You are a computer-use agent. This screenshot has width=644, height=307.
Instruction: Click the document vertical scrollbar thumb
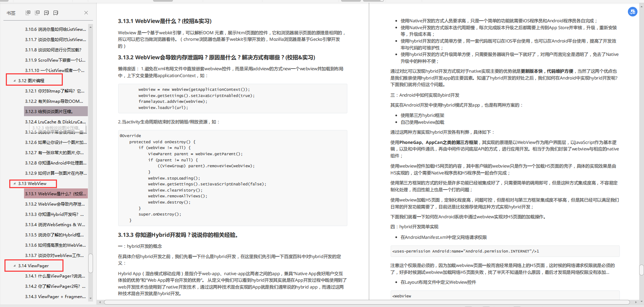[x=642, y=270]
